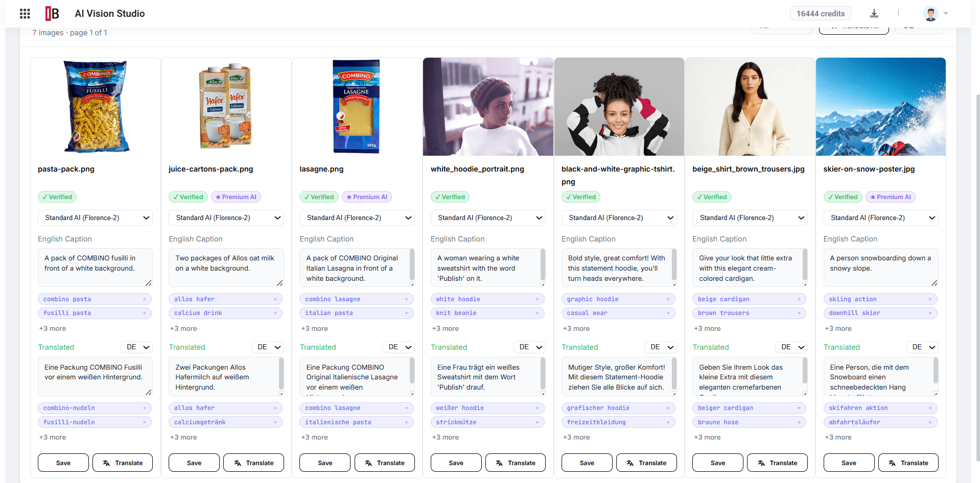Open the apps grid menu icon

pyautogui.click(x=25, y=14)
